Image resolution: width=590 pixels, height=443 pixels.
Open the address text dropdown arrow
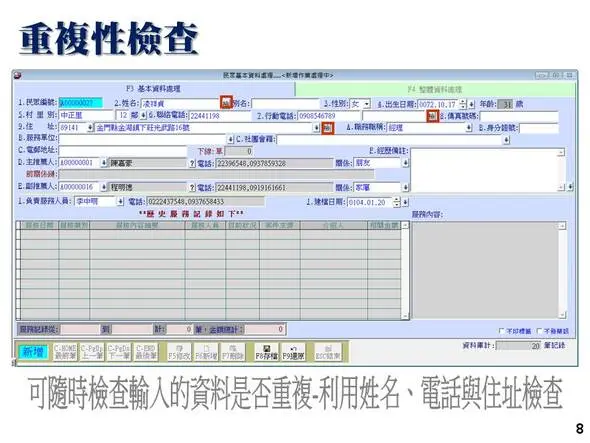pyautogui.click(x=316, y=128)
